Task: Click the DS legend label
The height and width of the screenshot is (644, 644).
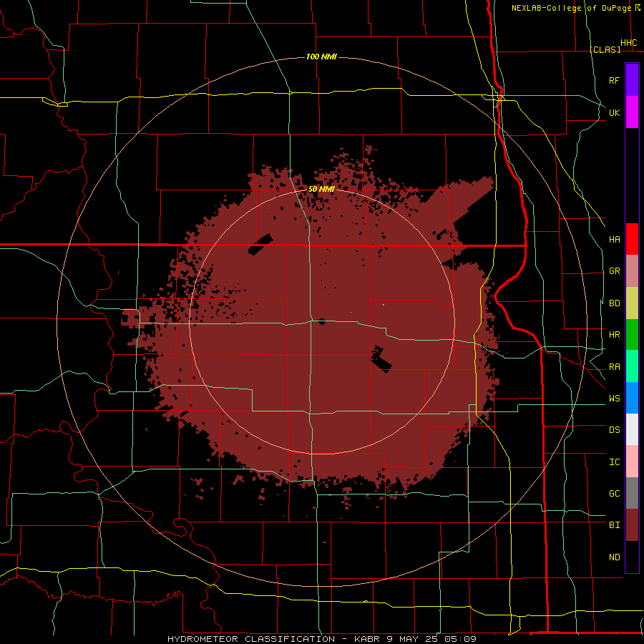Action: 614,430
